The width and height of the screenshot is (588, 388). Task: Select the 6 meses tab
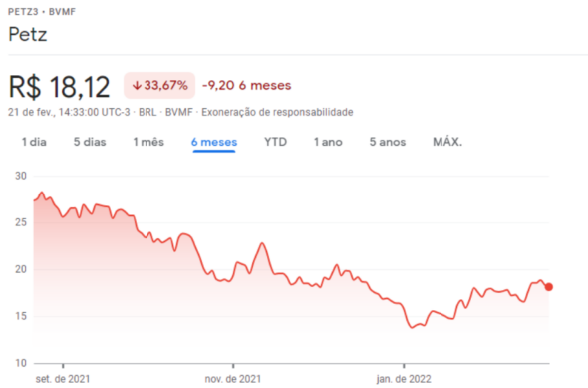214,142
